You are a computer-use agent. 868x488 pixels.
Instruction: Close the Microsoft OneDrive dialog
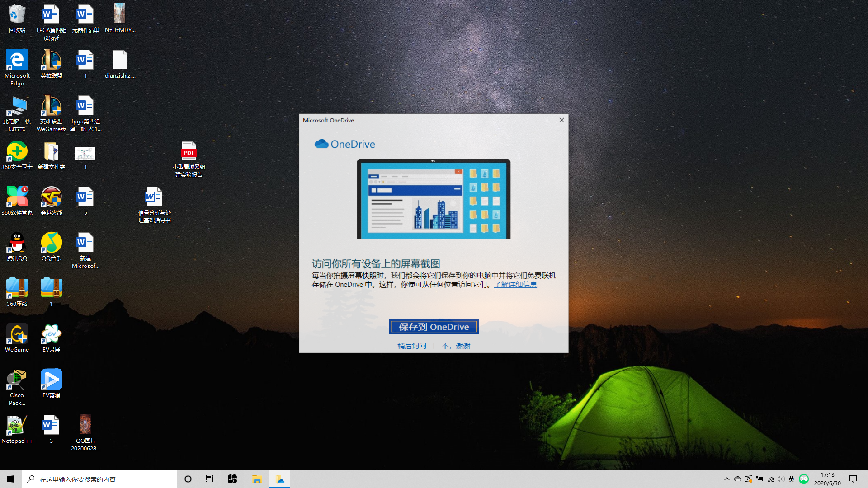[x=561, y=120]
